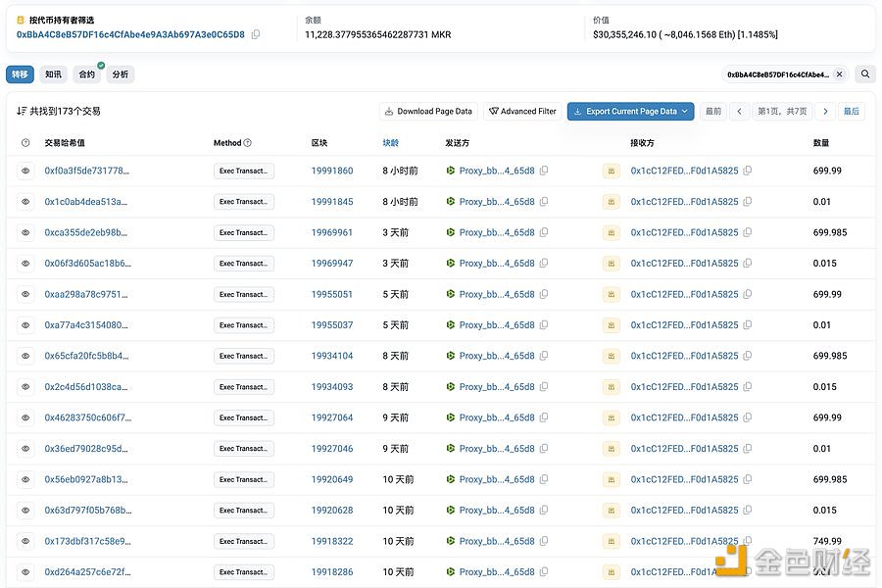Copy sender address in row 0x06f3d605ac18b6
This screenshot has width=882, height=588.
pyautogui.click(x=544, y=264)
